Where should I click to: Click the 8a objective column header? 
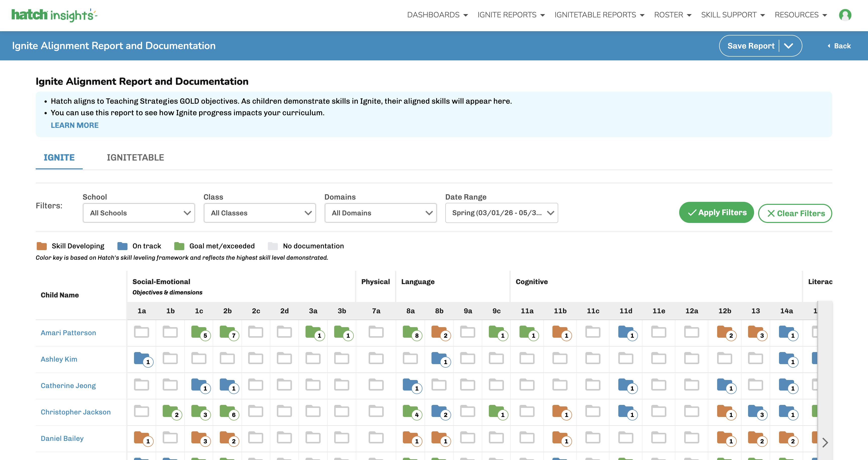pyautogui.click(x=410, y=311)
